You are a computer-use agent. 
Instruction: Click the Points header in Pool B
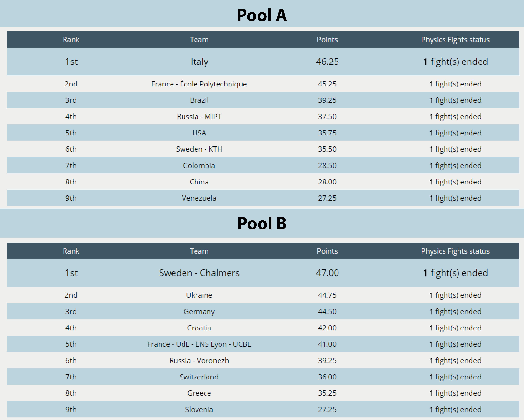(x=327, y=251)
